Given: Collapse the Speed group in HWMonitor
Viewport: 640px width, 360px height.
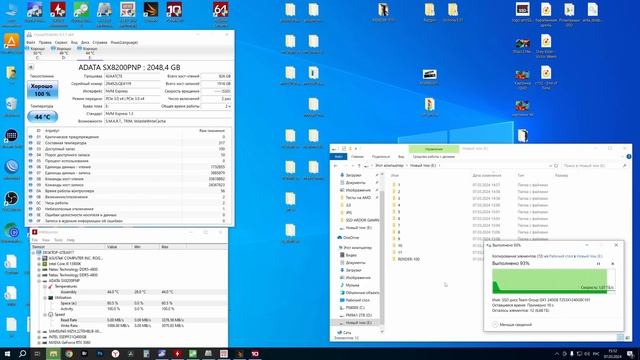Looking at the screenshot, I should coord(45,315).
